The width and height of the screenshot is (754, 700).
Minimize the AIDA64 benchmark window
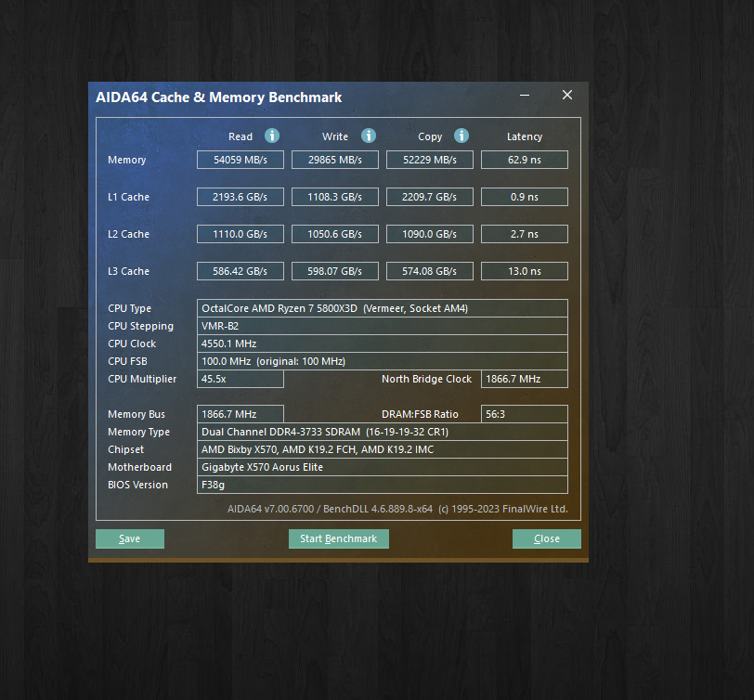(x=525, y=96)
